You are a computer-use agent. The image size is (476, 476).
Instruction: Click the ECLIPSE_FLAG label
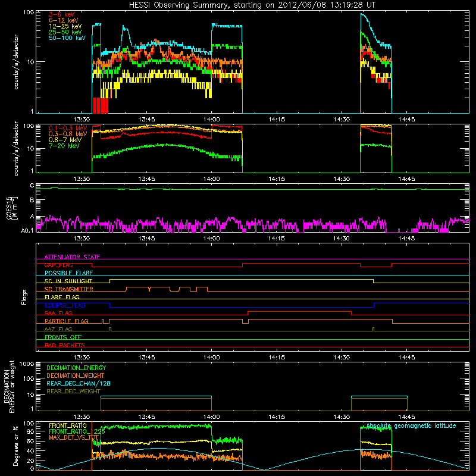click(x=65, y=305)
